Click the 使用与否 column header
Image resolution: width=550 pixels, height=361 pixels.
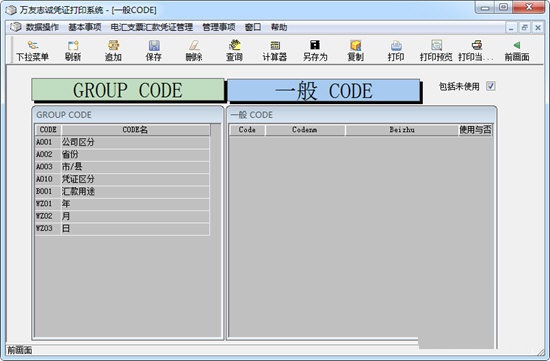click(x=475, y=130)
